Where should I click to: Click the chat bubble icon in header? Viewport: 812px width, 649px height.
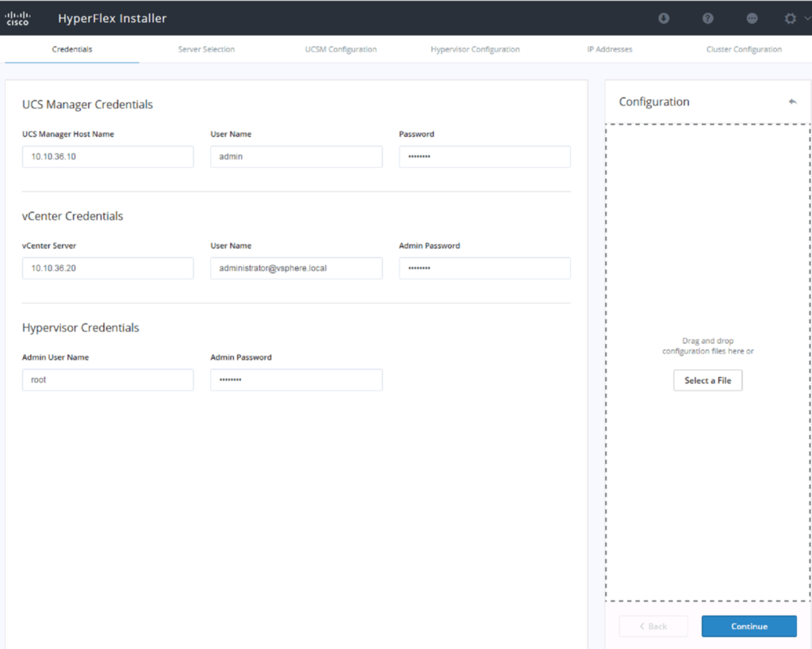point(752,19)
